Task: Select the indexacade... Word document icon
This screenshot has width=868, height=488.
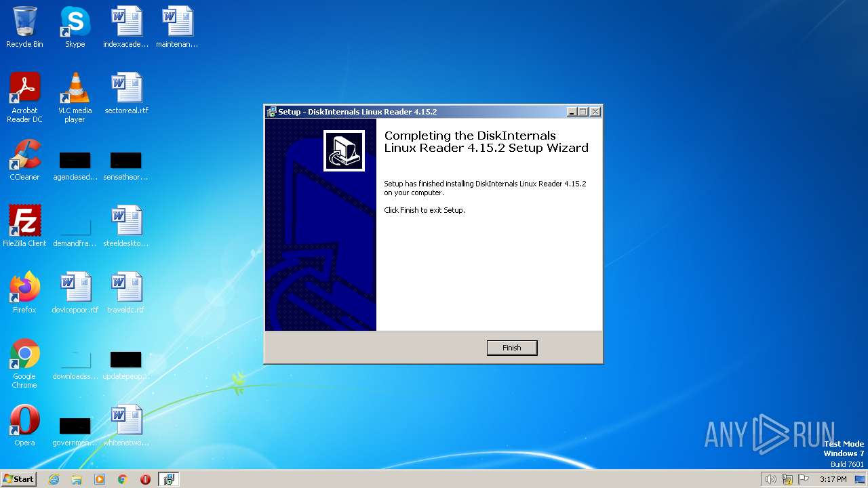Action: (126, 27)
